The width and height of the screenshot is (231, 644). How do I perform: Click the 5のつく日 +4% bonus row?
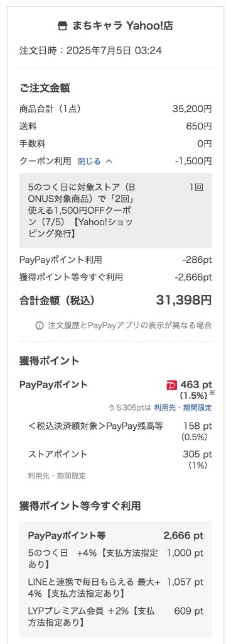click(115, 558)
